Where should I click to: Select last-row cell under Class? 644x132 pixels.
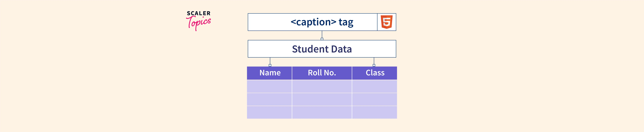coord(375,112)
